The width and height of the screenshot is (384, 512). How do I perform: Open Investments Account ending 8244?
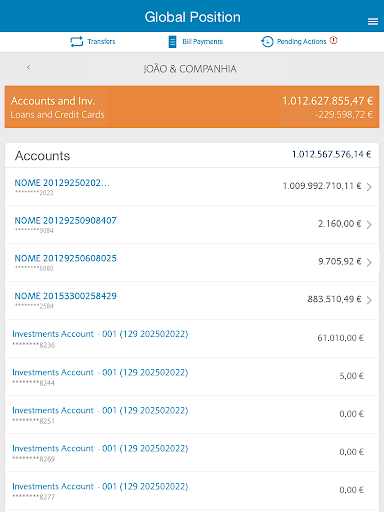tap(192, 376)
